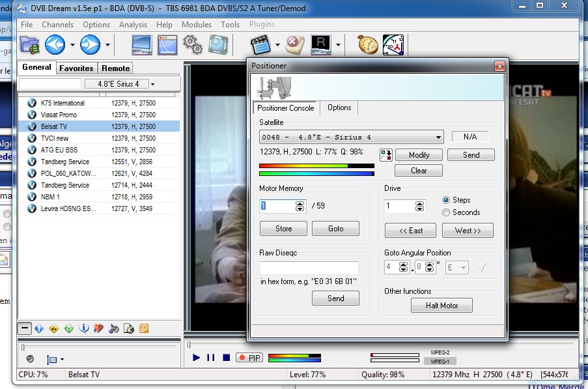
Task: Click the document edit icon under the channel list
Action: (129, 329)
